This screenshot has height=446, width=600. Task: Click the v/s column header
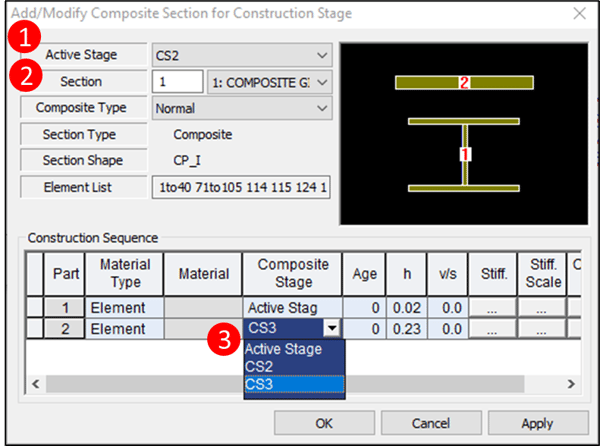[x=448, y=273]
